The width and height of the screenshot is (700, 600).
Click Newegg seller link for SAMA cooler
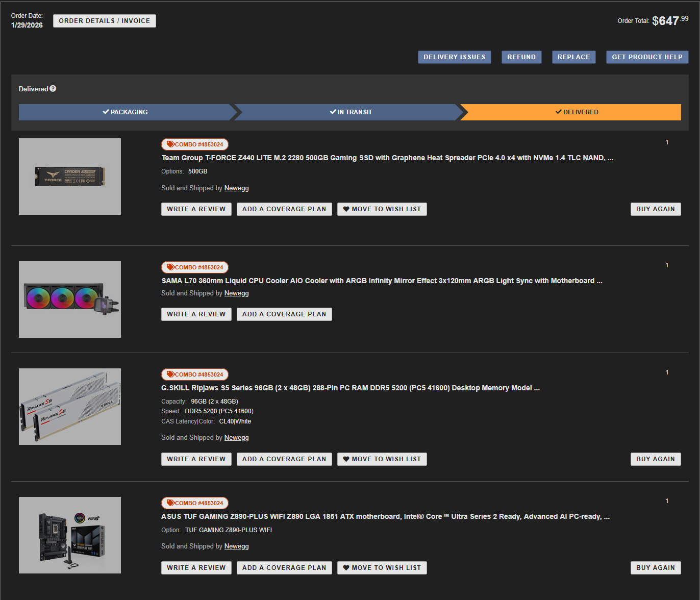(x=237, y=293)
